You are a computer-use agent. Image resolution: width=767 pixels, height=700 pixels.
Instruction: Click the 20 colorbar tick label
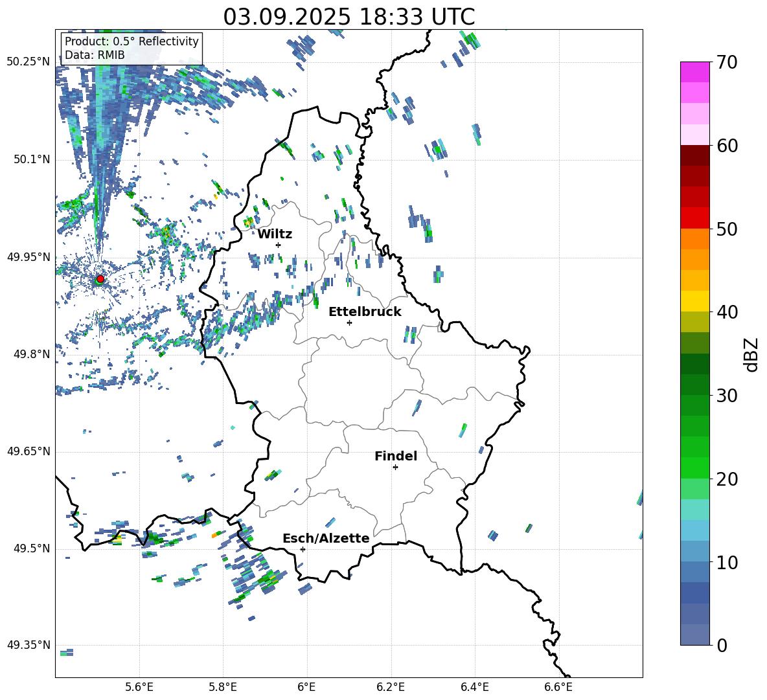click(x=726, y=479)
